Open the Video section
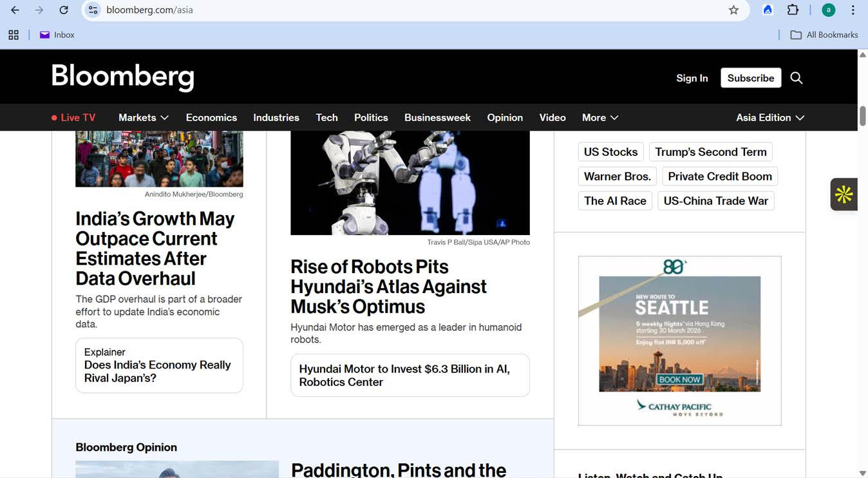Viewport: 868px width, 478px height. tap(552, 117)
